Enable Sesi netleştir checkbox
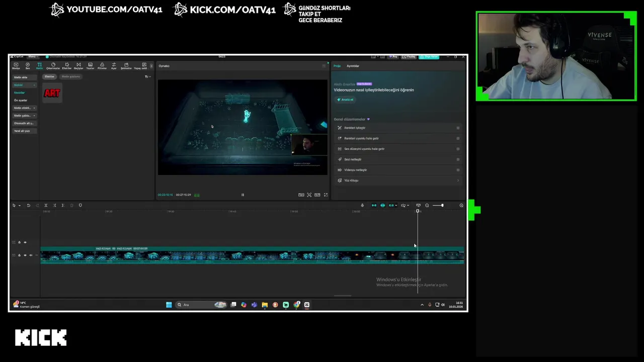The width and height of the screenshot is (644, 362). (458, 159)
